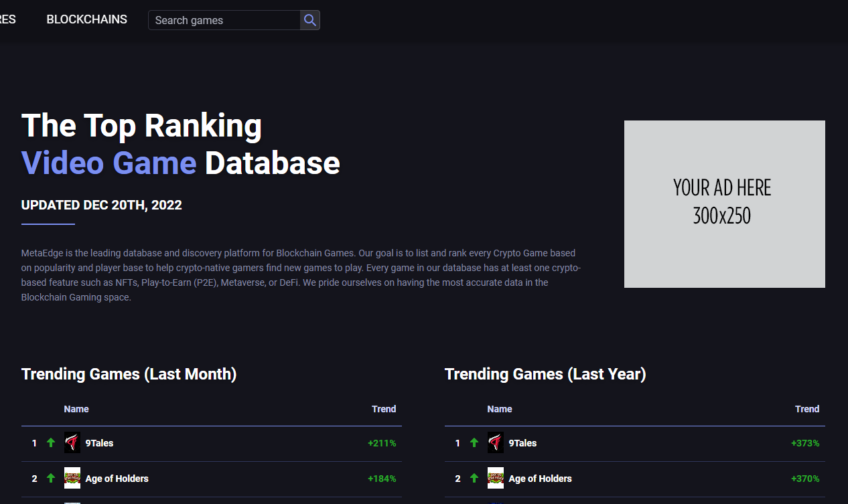
Task: Open Age of Holders link in Trending Last Month
Action: pyautogui.click(x=117, y=479)
